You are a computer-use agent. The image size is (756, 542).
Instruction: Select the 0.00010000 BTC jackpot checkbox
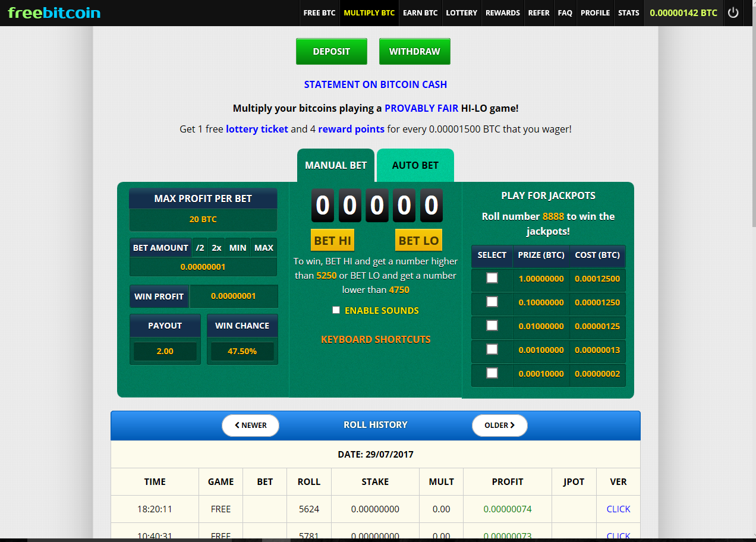492,373
